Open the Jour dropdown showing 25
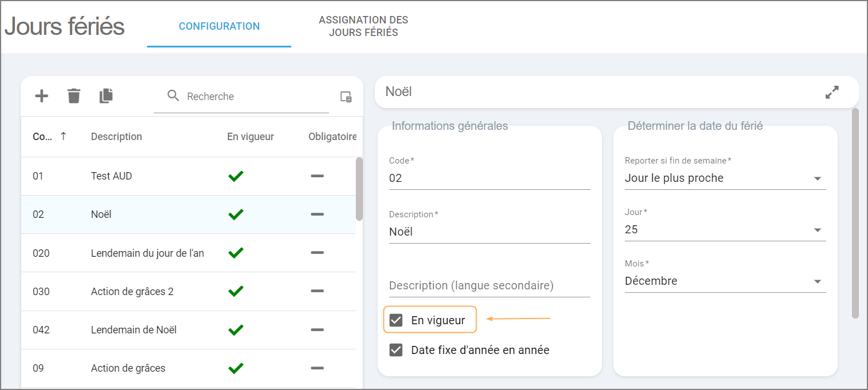Viewport: 868px width, 390px height. [x=817, y=230]
